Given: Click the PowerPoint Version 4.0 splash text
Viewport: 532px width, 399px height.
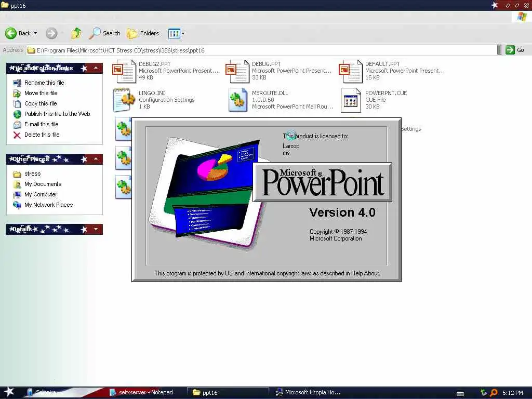Looking at the screenshot, I should coord(342,212).
